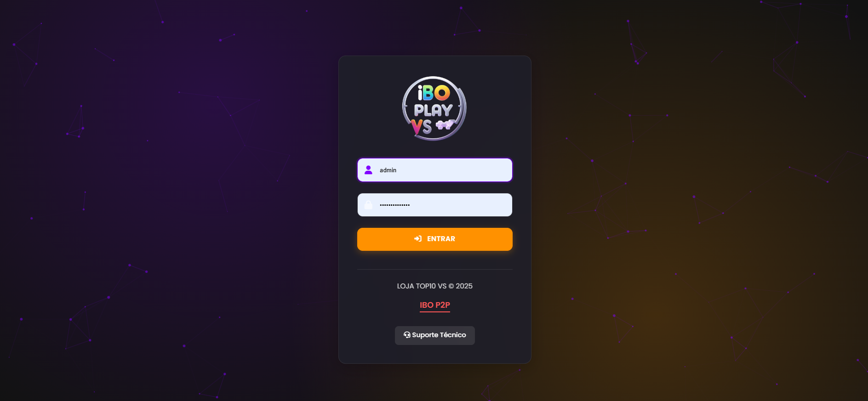
Task: Click the game controller graphic in the logo
Action: (x=445, y=124)
